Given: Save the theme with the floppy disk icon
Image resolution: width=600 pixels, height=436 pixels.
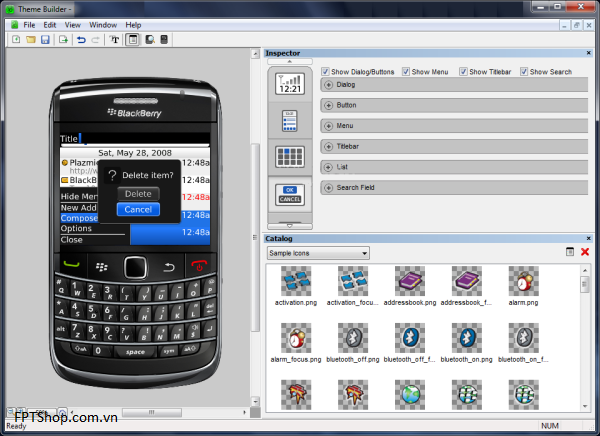Looking at the screenshot, I should coord(45,39).
